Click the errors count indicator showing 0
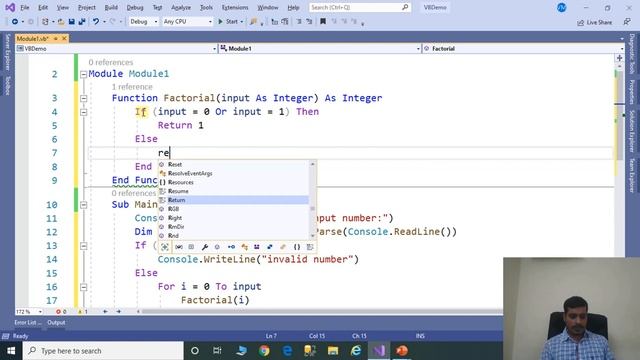Viewport: 640px width, 360px height. [61, 311]
